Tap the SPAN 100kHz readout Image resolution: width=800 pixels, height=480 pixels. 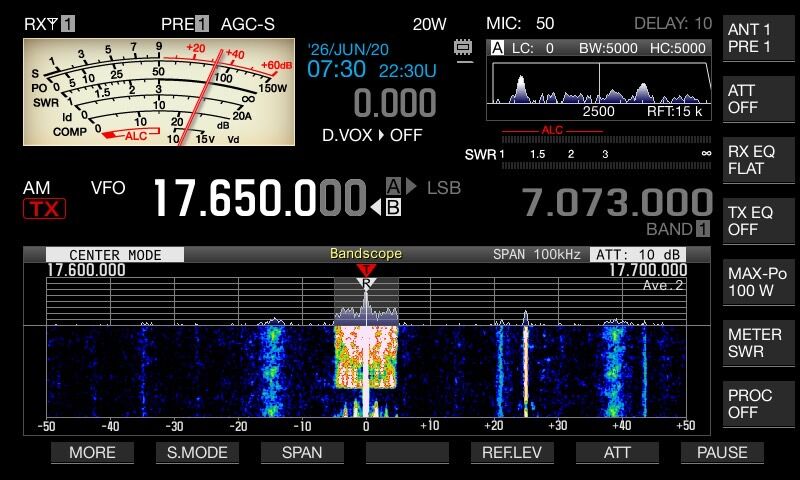[537, 254]
